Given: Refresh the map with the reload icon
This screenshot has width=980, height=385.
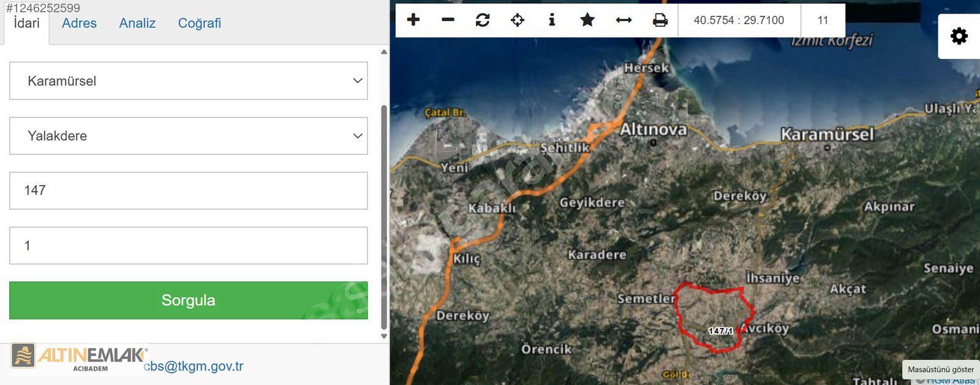Looking at the screenshot, I should pyautogui.click(x=483, y=20).
